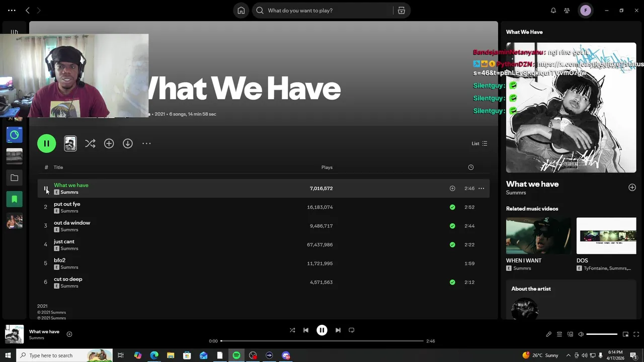This screenshot has width=644, height=362.
Task: Open the Queue icon
Action: click(559, 334)
